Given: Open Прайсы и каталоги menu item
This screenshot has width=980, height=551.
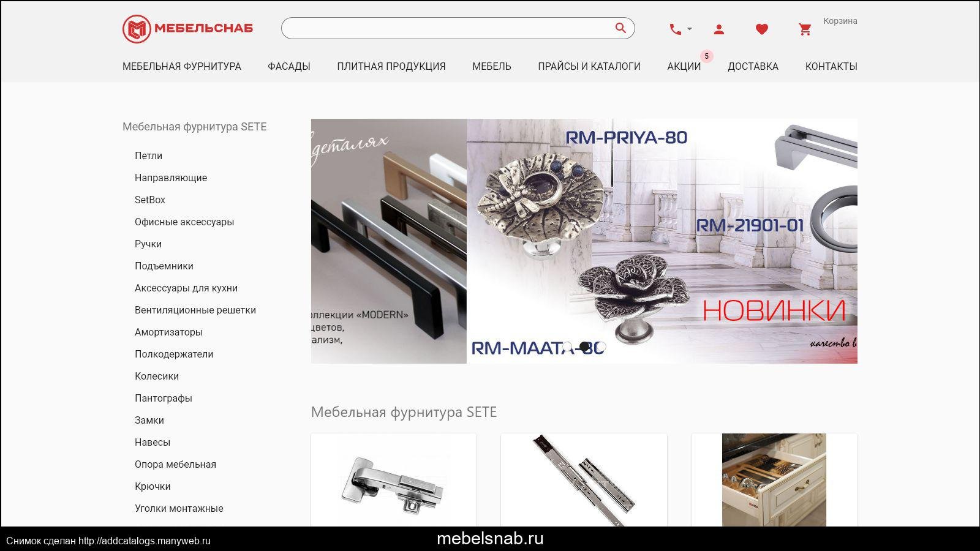Looking at the screenshot, I should tap(589, 66).
